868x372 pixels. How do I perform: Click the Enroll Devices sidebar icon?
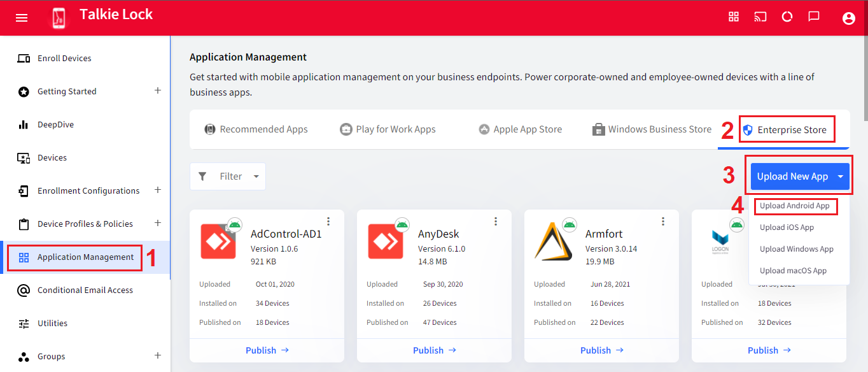(x=24, y=58)
